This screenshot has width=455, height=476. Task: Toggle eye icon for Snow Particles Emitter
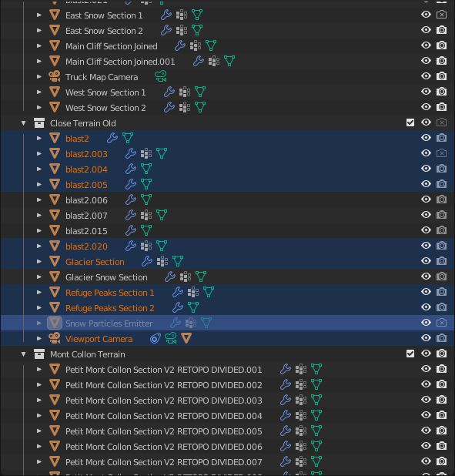[426, 323]
